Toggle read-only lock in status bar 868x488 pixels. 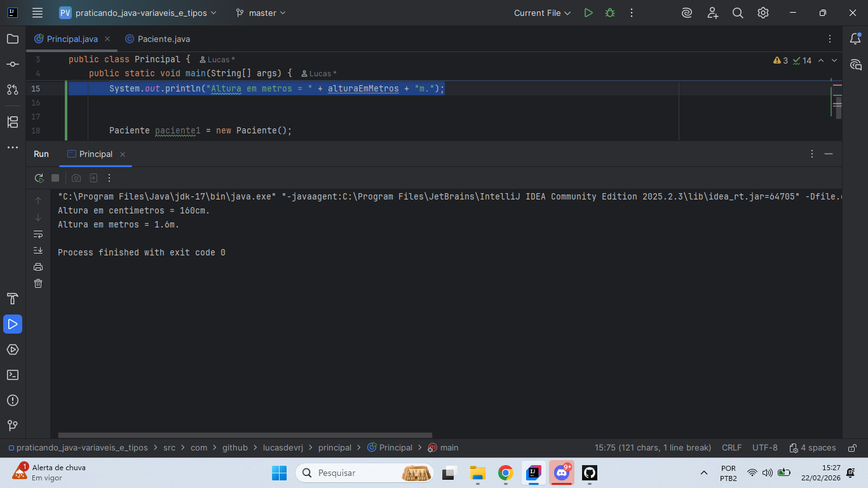pyautogui.click(x=853, y=448)
